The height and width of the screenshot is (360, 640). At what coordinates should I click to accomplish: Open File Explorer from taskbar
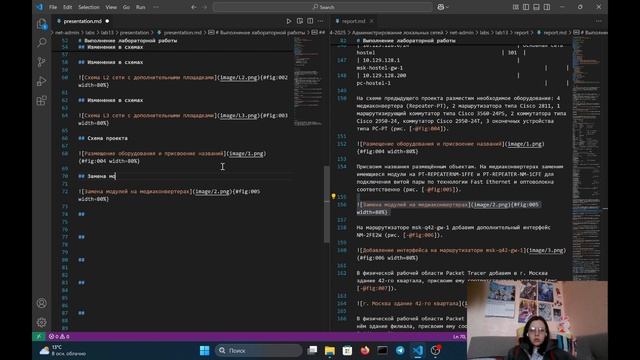329,350
